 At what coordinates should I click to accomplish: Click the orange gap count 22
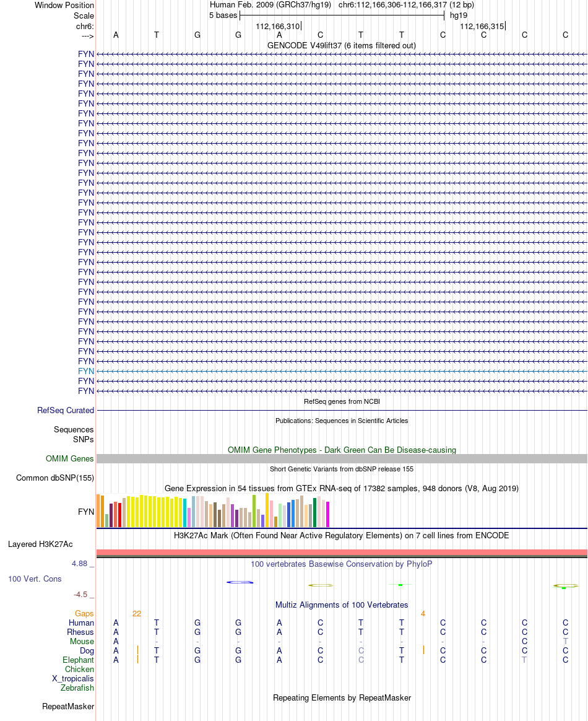(137, 613)
